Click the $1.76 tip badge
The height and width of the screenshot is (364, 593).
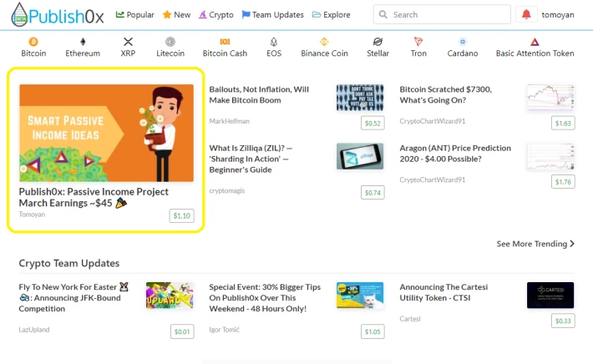563,182
